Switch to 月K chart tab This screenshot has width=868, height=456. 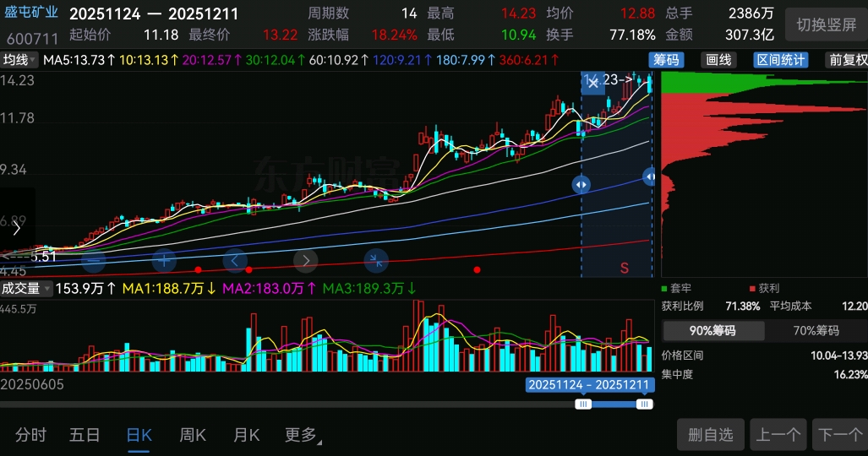pos(246,435)
